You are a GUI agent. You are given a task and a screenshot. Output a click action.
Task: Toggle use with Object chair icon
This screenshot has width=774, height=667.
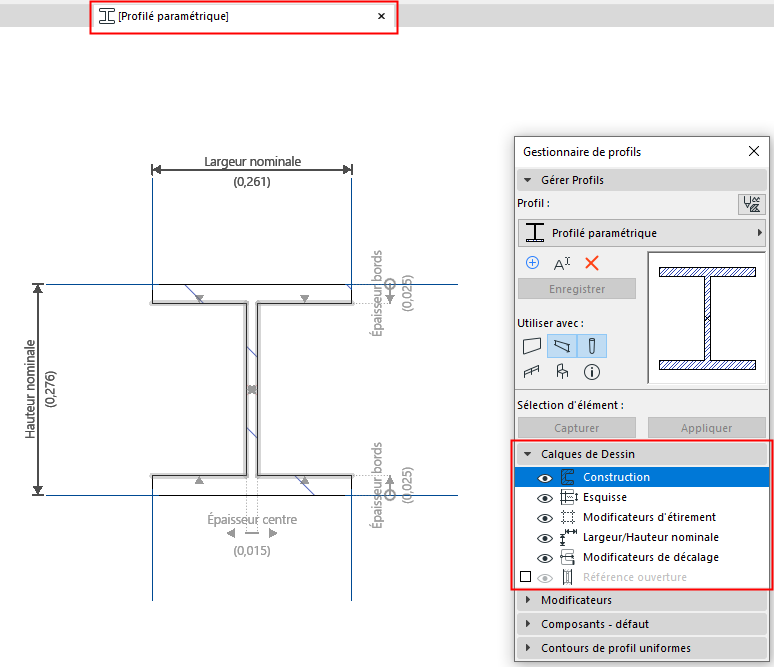coord(562,371)
